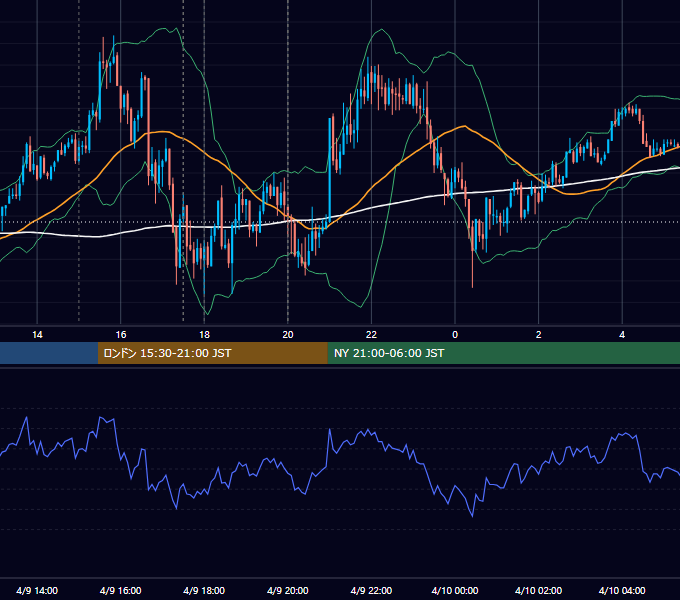Screen dimensions: 680x600
Task: Click the 14 hour axis label
Action: [x=37, y=335]
